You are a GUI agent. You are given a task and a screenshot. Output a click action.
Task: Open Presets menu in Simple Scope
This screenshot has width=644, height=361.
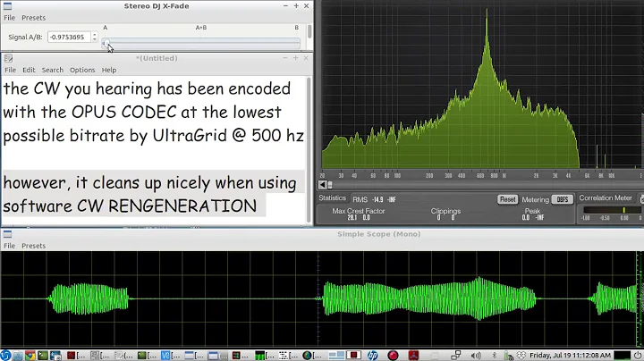coord(34,246)
